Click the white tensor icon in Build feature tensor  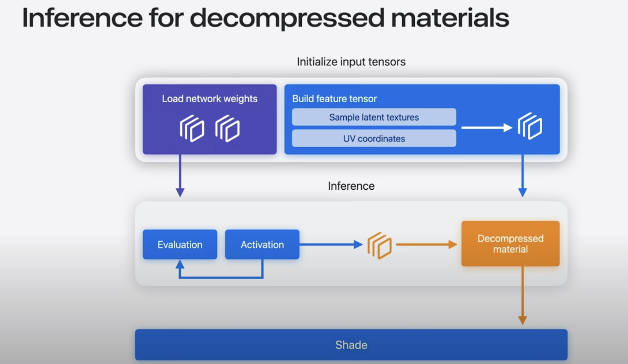pos(530,126)
